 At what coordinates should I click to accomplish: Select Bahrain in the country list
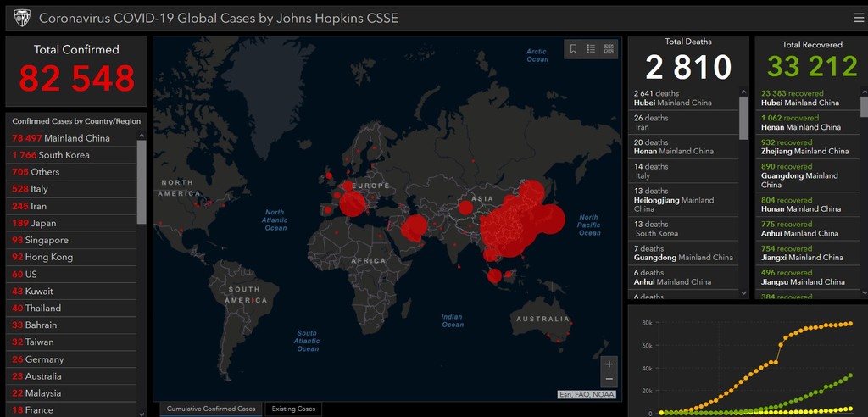tap(71, 325)
